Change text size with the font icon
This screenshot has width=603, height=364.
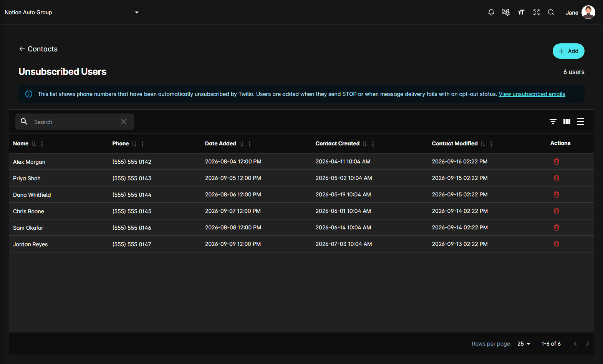521,12
